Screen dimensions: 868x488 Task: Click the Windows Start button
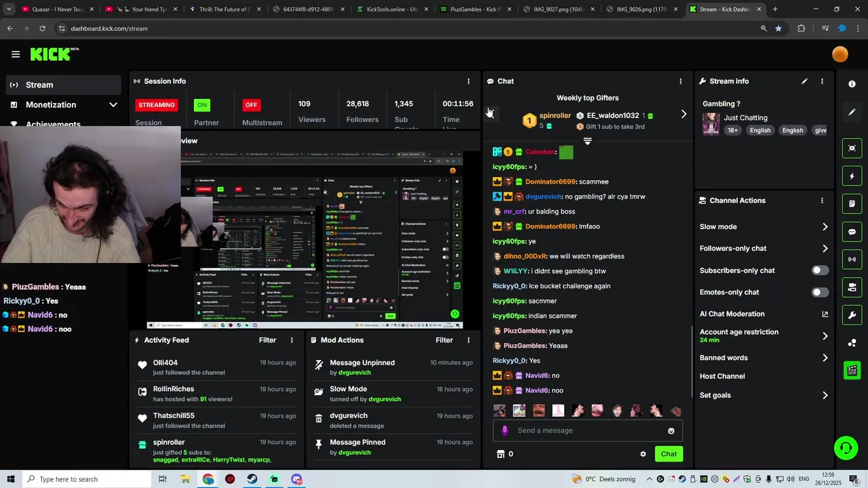(10, 479)
